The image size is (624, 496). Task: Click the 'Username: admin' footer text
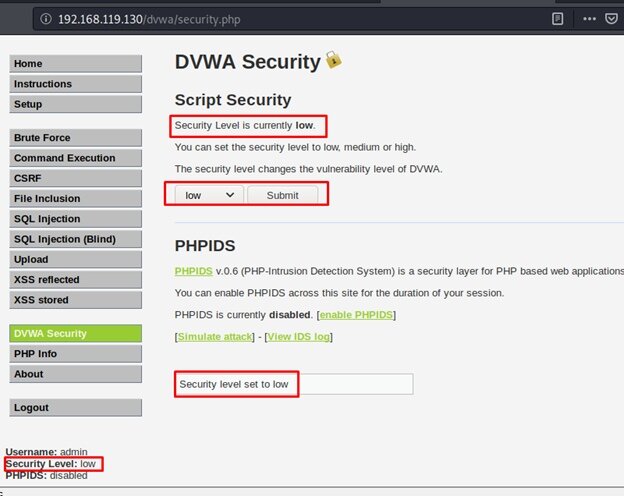tap(46, 452)
